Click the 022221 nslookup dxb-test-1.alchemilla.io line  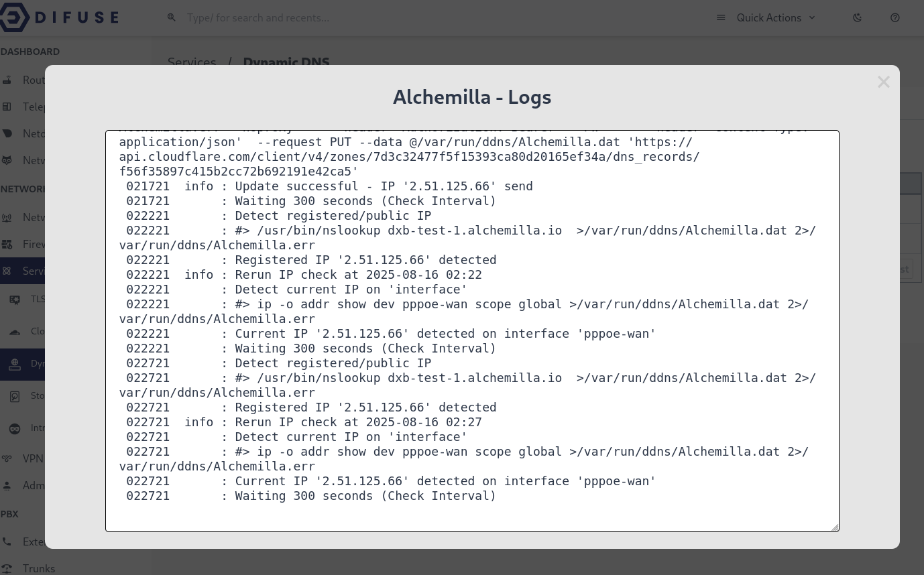pyautogui.click(x=467, y=238)
